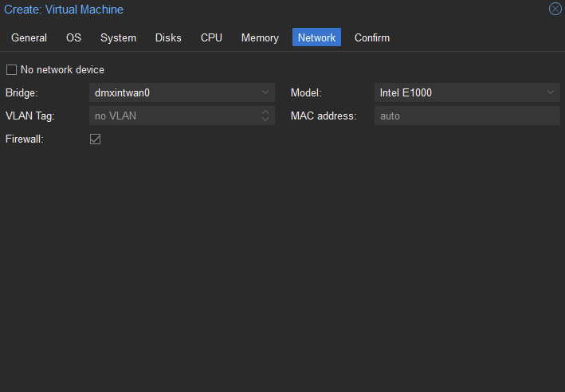Go to the Confirm tab
This screenshot has height=392, width=565.
[x=372, y=37]
